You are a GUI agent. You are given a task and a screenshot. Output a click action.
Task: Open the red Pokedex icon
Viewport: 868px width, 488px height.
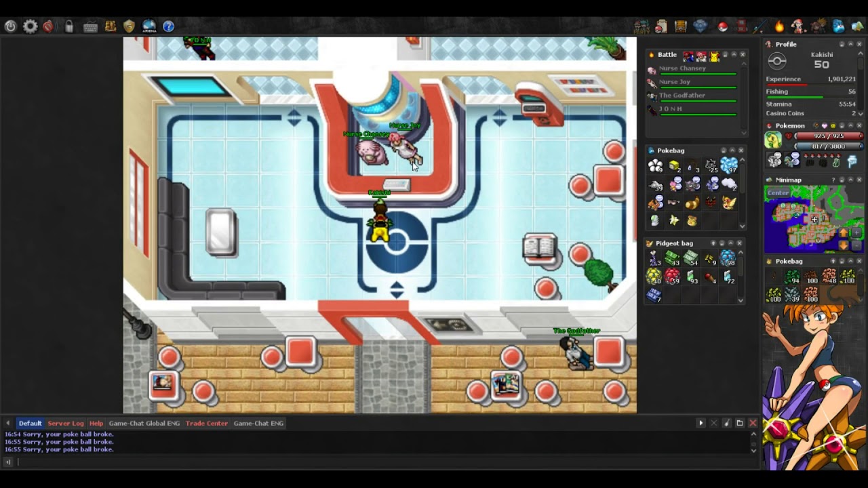point(741,26)
